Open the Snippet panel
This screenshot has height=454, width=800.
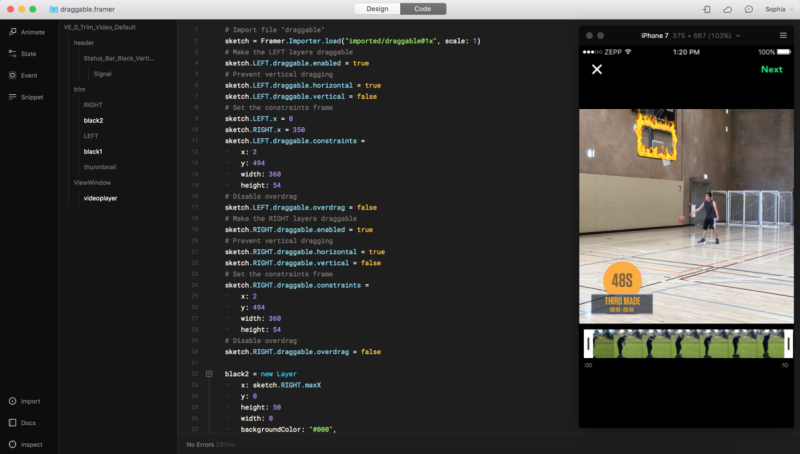coord(26,97)
